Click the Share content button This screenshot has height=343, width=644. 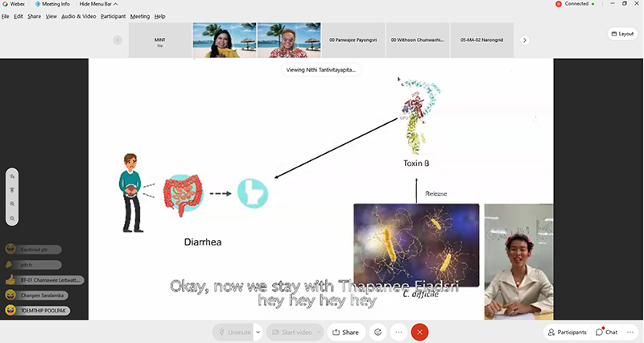(345, 332)
